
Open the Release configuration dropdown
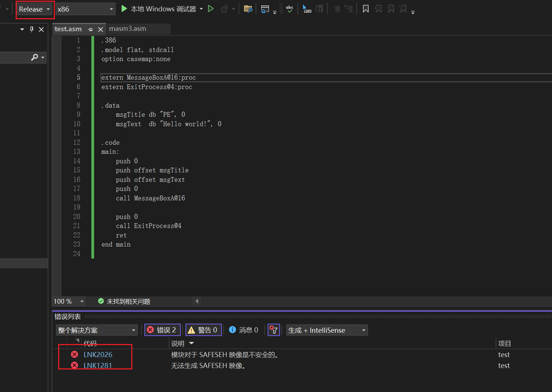[x=35, y=9]
